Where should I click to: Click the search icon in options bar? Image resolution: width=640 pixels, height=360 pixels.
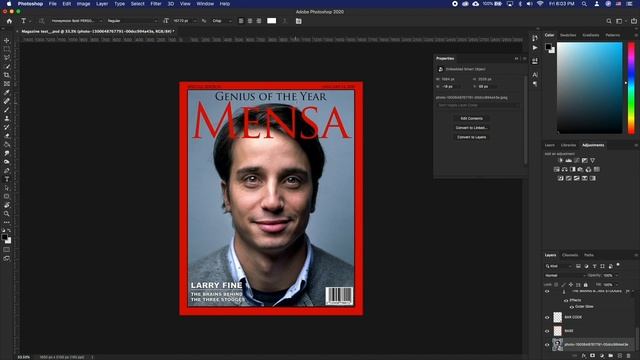coord(609,21)
